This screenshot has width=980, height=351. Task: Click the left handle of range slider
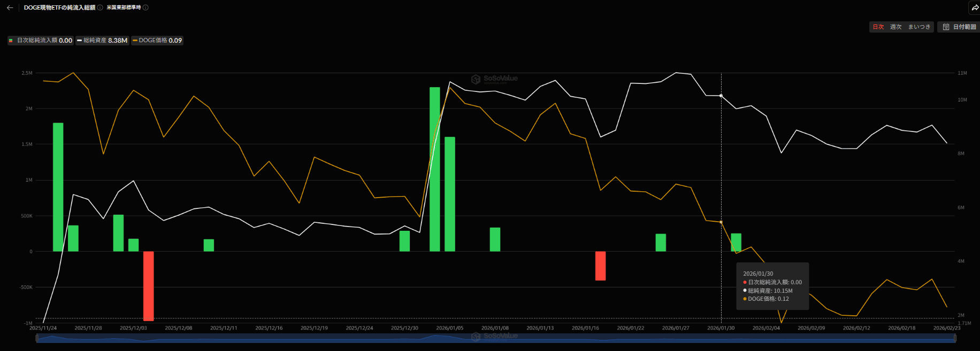[x=36, y=338]
